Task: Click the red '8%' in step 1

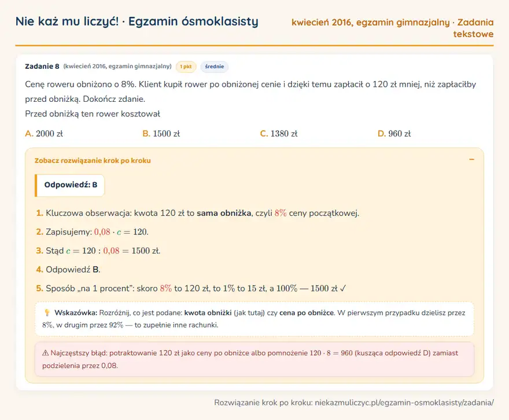Action: (x=281, y=213)
